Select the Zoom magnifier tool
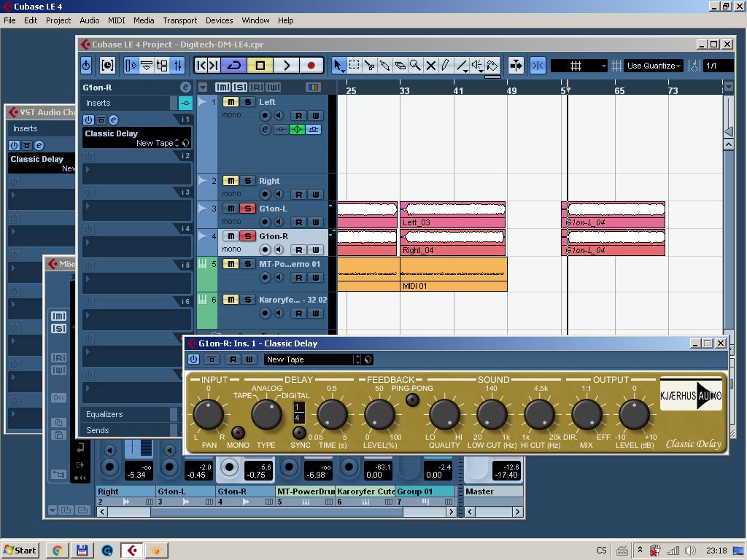 coord(415,66)
